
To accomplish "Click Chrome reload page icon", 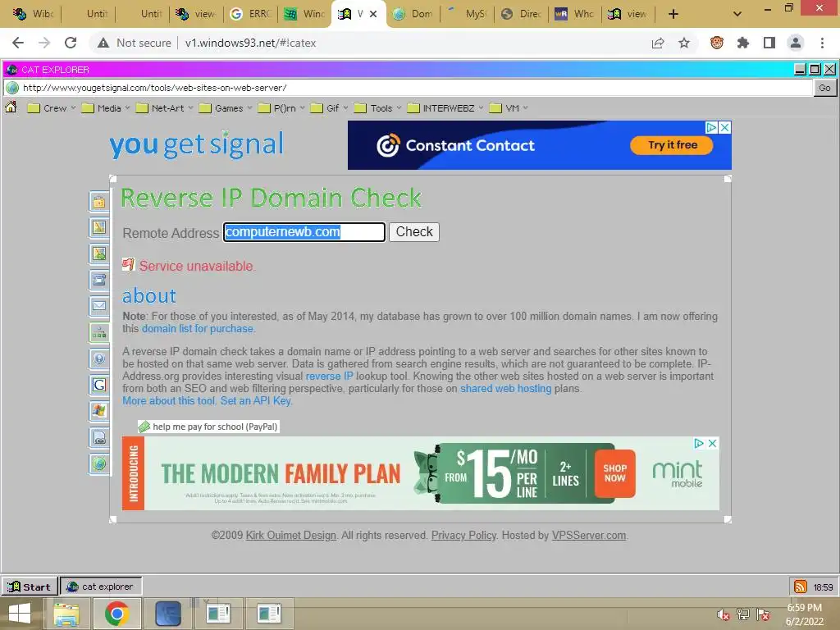I will 71,43.
